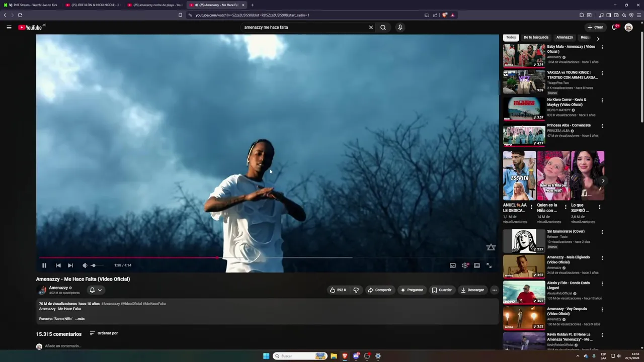
Task: Start voice search with the microphone
Action: coord(400,27)
